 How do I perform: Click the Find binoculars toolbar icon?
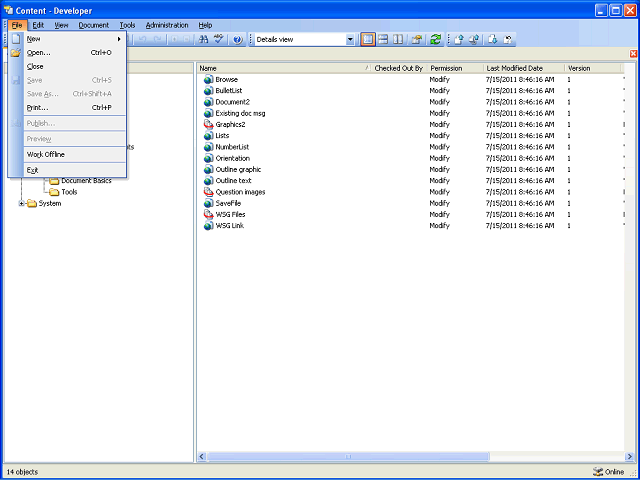coord(203,39)
